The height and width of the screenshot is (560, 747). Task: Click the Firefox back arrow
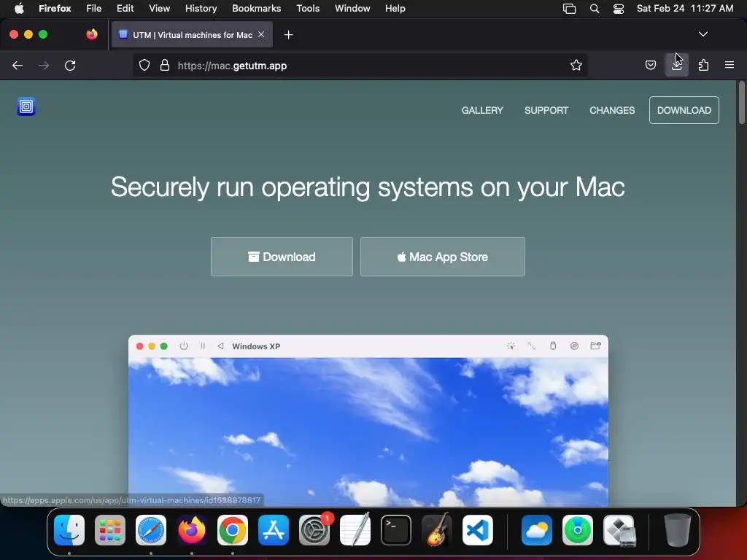18,65
